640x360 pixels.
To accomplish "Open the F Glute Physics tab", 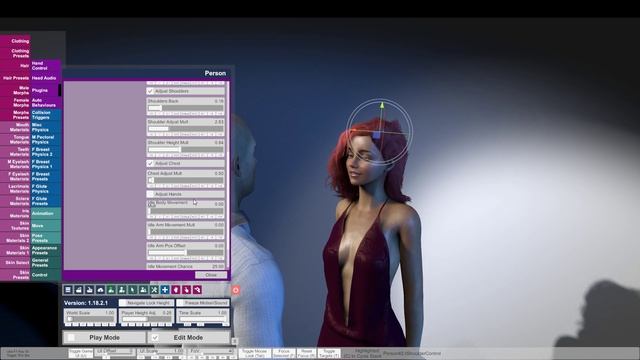I will coord(46,189).
